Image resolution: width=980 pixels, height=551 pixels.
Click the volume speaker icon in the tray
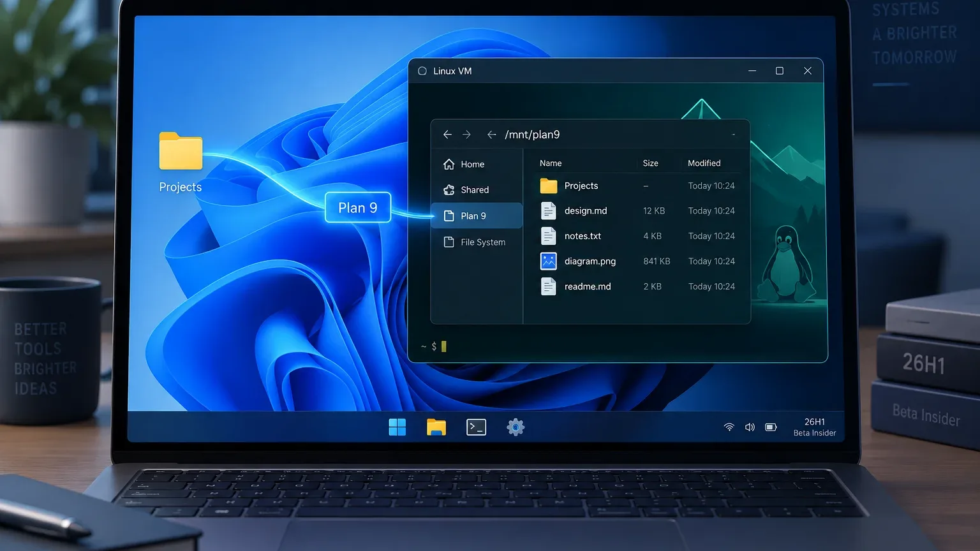click(x=750, y=427)
